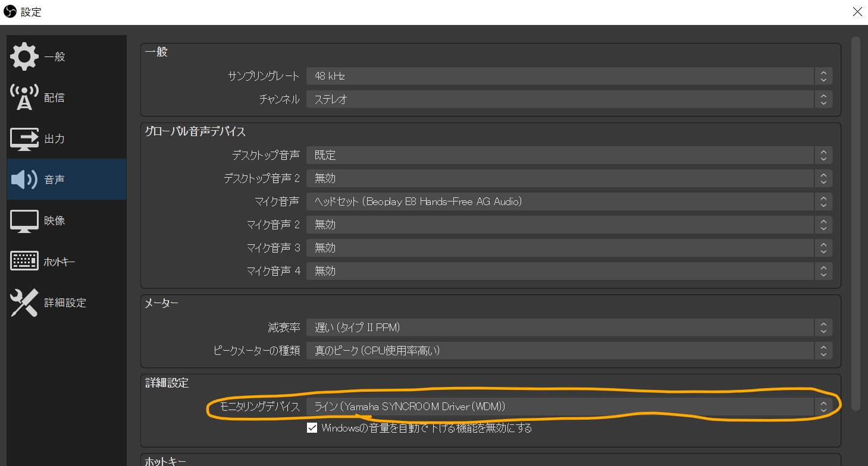Open the 一般 settings tab
868x466 pixels.
click(x=67, y=56)
